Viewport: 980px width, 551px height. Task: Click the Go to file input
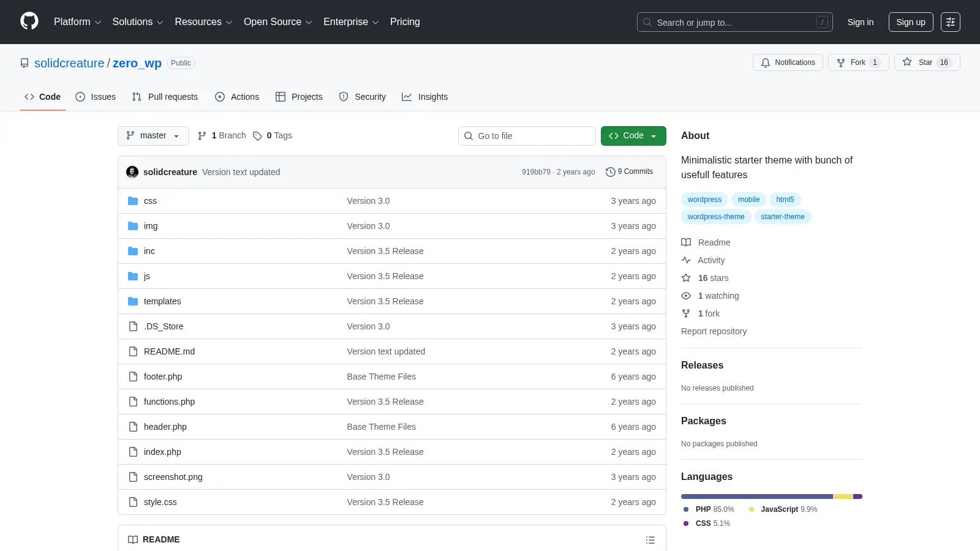[x=527, y=136]
